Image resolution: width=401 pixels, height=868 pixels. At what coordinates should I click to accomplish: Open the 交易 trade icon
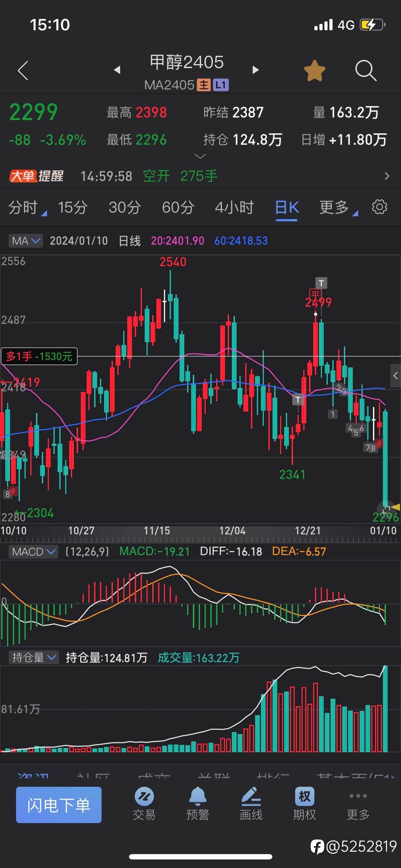[144, 804]
